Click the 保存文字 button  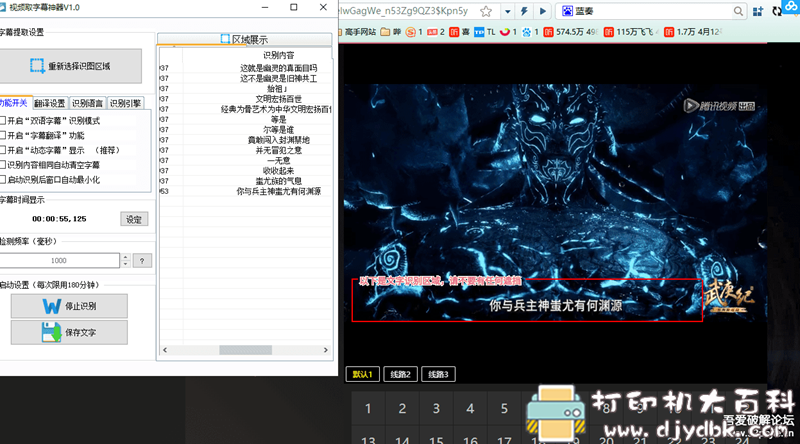pos(69,333)
